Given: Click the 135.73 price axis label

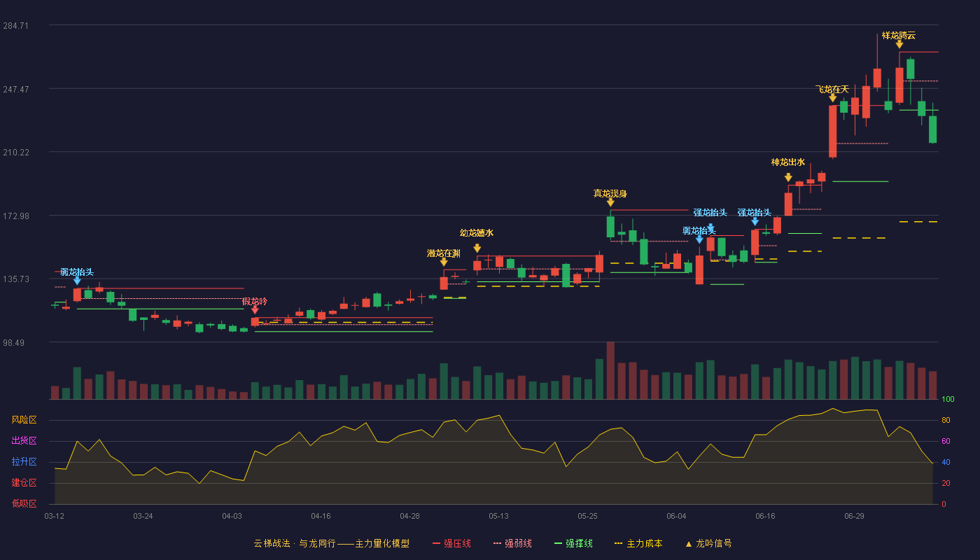Looking at the screenshot, I should (x=16, y=279).
